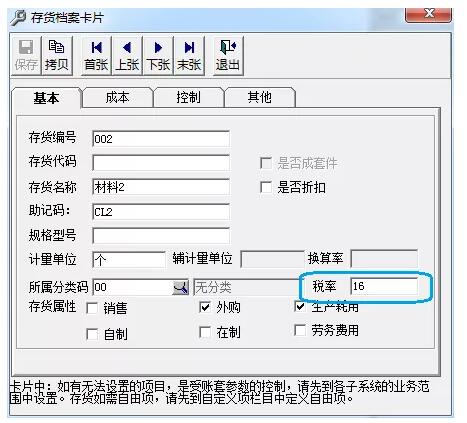
Task: Click the 存货名称 text field
Action: (x=161, y=187)
